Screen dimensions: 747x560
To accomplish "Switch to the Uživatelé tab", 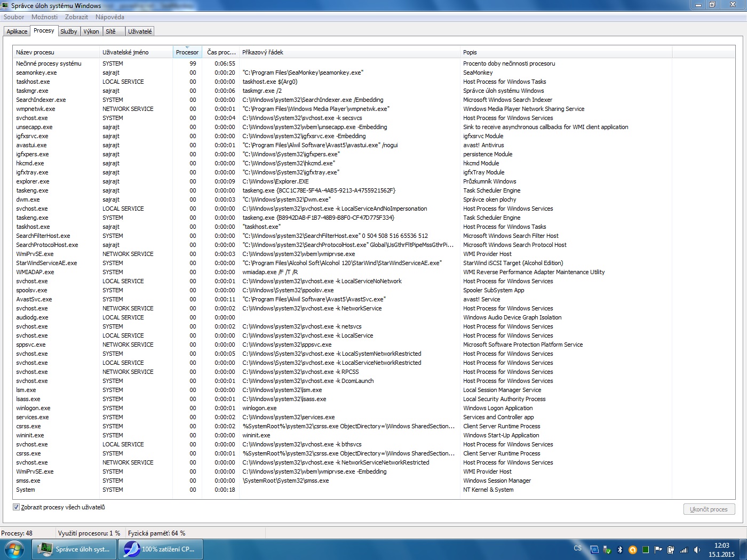I will point(140,31).
